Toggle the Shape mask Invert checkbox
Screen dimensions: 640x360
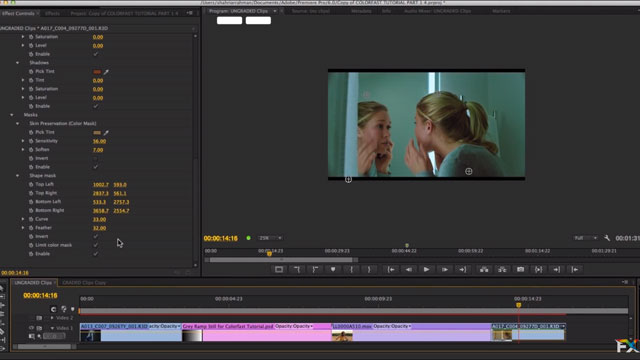[96, 236]
